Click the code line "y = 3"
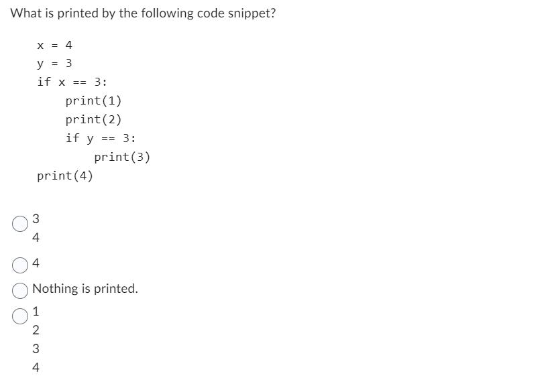The image size is (552, 392). coord(54,64)
